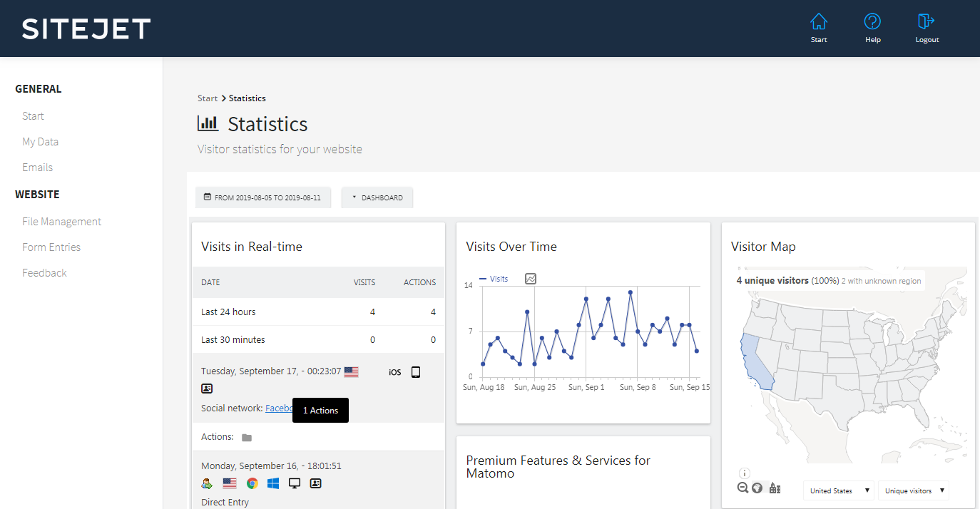Switch map to world globe view
This screenshot has height=509, width=980.
coord(757,488)
